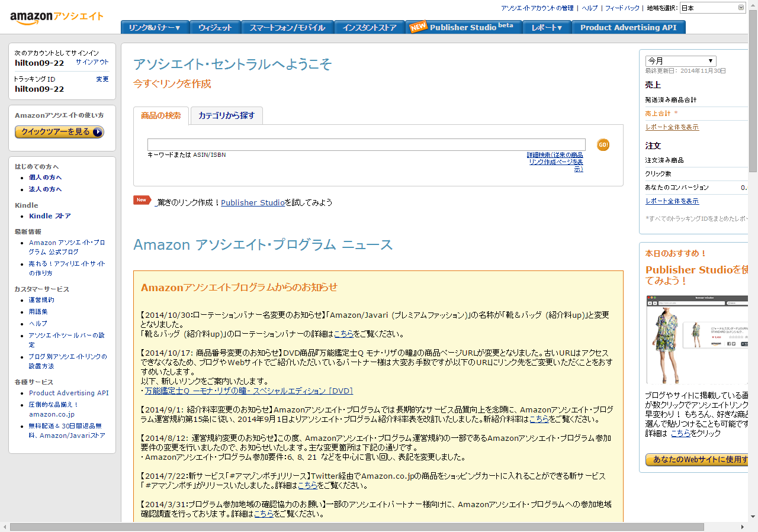Click the horizontal scrollbar left arrow
758x532 pixels.
(x=5, y=527)
